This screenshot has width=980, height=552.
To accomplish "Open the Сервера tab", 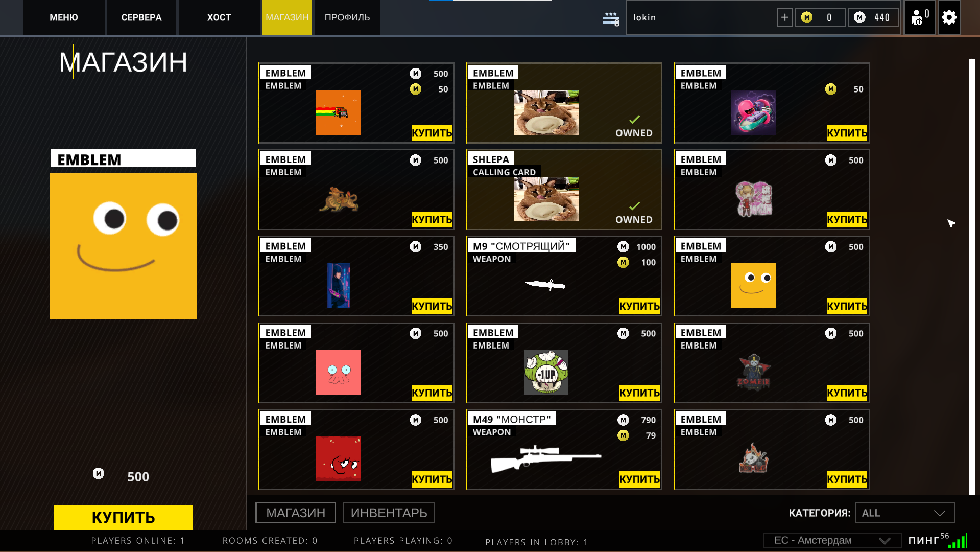I will (x=141, y=17).
